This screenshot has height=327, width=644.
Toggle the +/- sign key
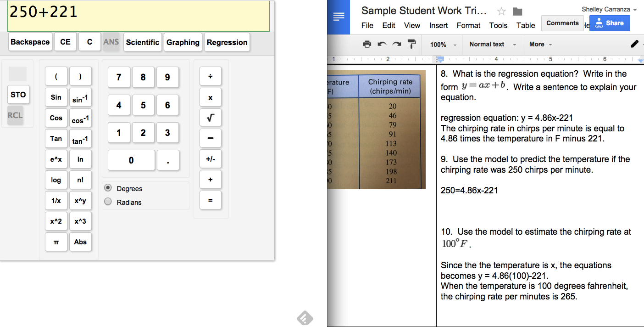coord(211,159)
